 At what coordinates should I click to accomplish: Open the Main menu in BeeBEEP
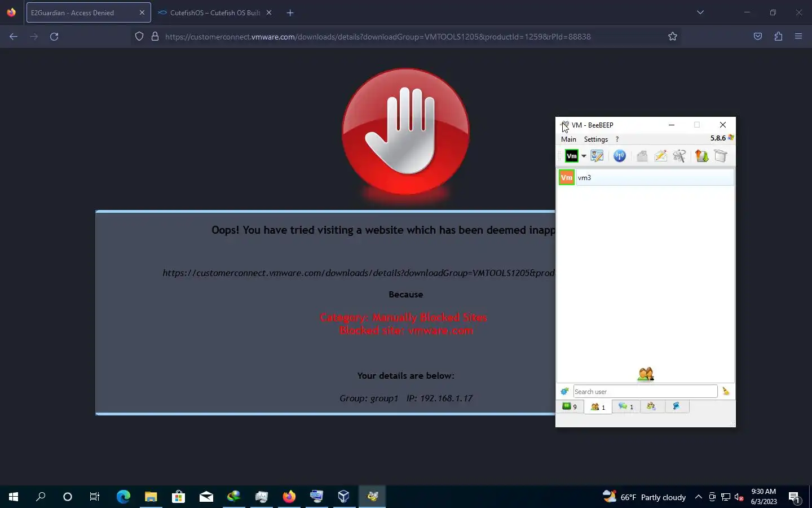(x=568, y=139)
